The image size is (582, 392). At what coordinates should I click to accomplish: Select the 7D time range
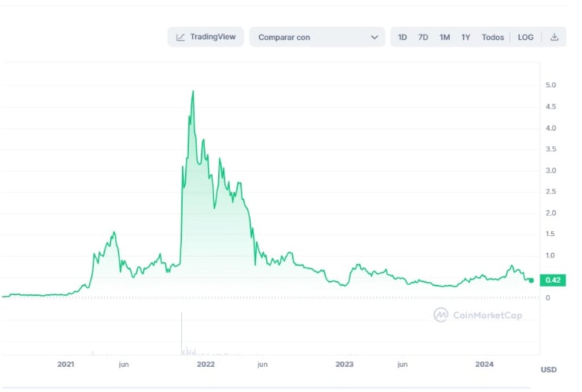click(423, 37)
